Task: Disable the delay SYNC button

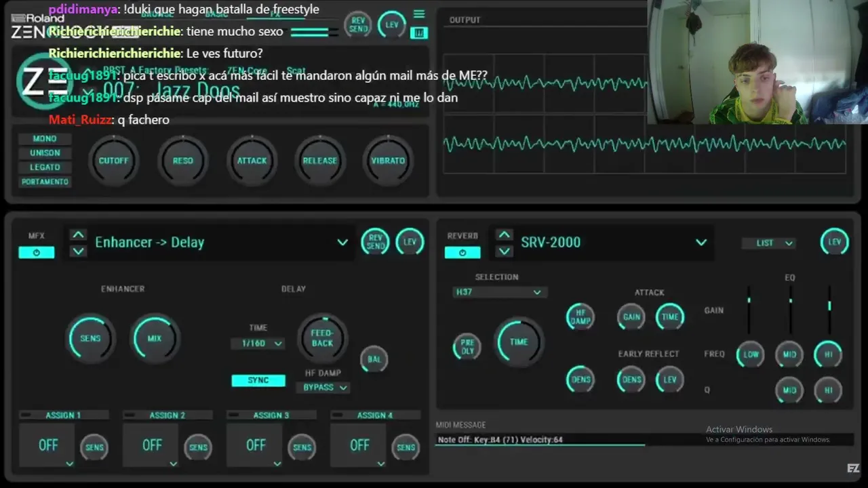Action: 258,380
